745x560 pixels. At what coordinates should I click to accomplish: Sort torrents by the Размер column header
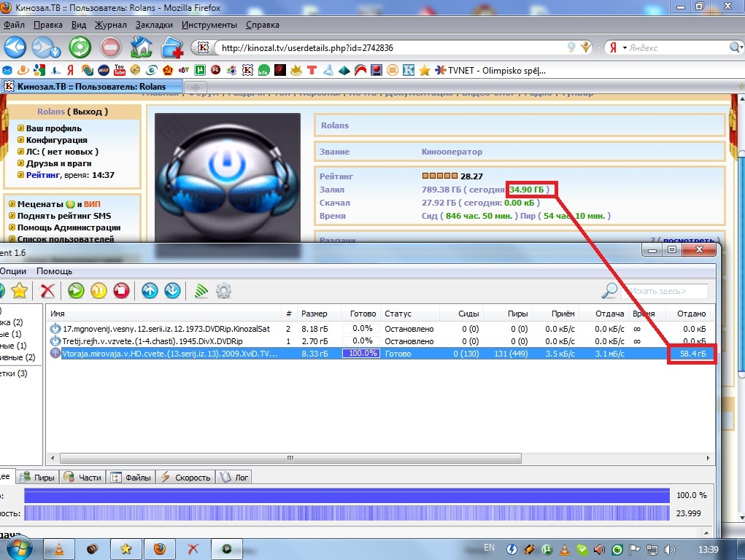pos(314,314)
